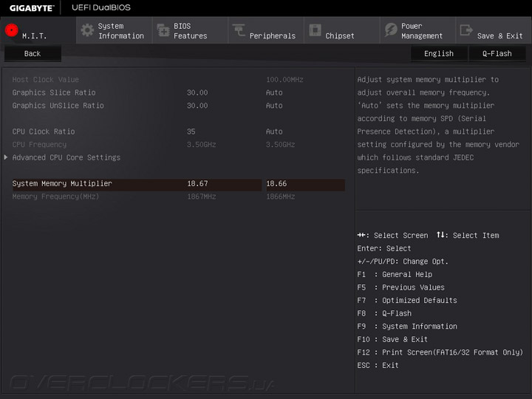Open the M.I.T. tab
The width and height of the screenshot is (532, 399).
pos(38,30)
